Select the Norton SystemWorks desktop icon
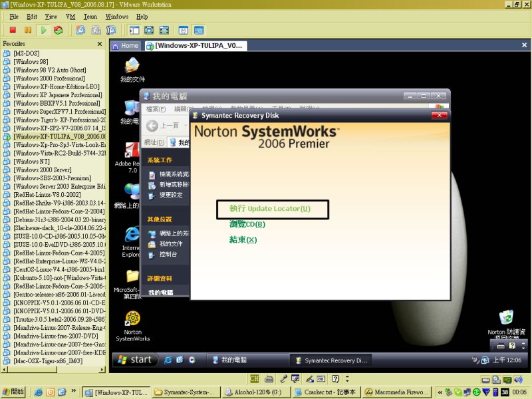This screenshot has width=532, height=399. tap(132, 327)
